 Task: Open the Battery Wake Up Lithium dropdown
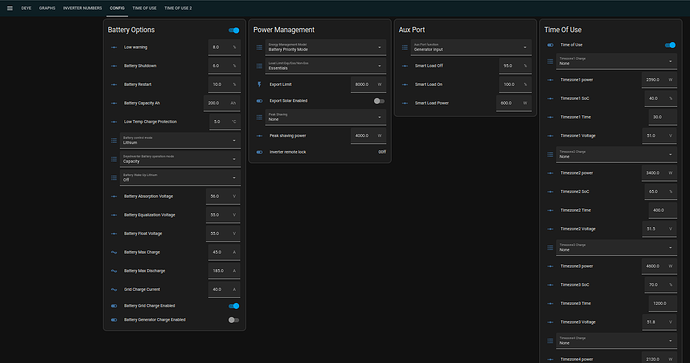coord(180,178)
